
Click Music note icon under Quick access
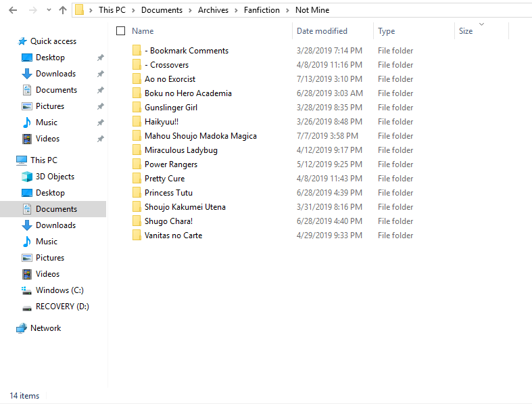27,122
